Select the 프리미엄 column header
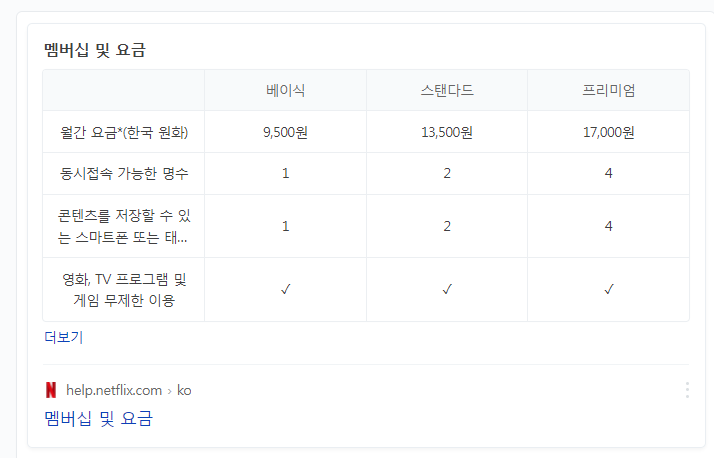Image resolution: width=714 pixels, height=458 pixels. coord(609,90)
